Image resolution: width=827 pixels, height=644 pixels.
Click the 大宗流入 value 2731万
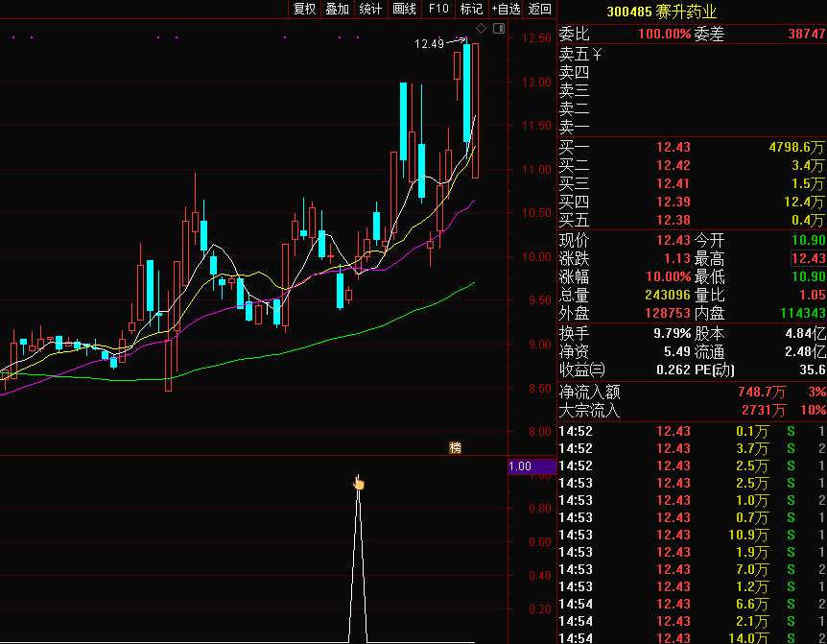click(x=764, y=410)
